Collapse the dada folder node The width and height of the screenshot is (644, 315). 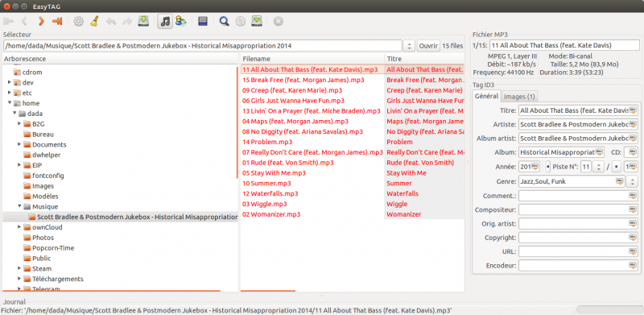[14, 114]
